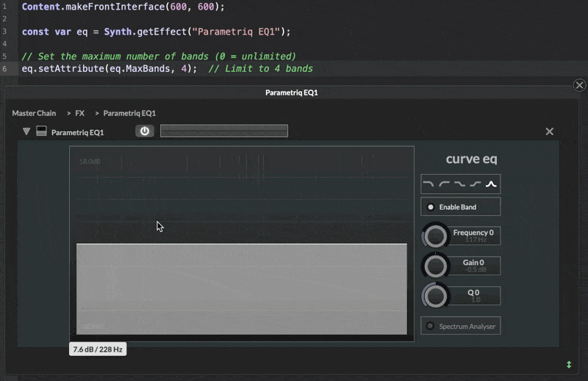Click the Q 0 knob

tap(436, 296)
